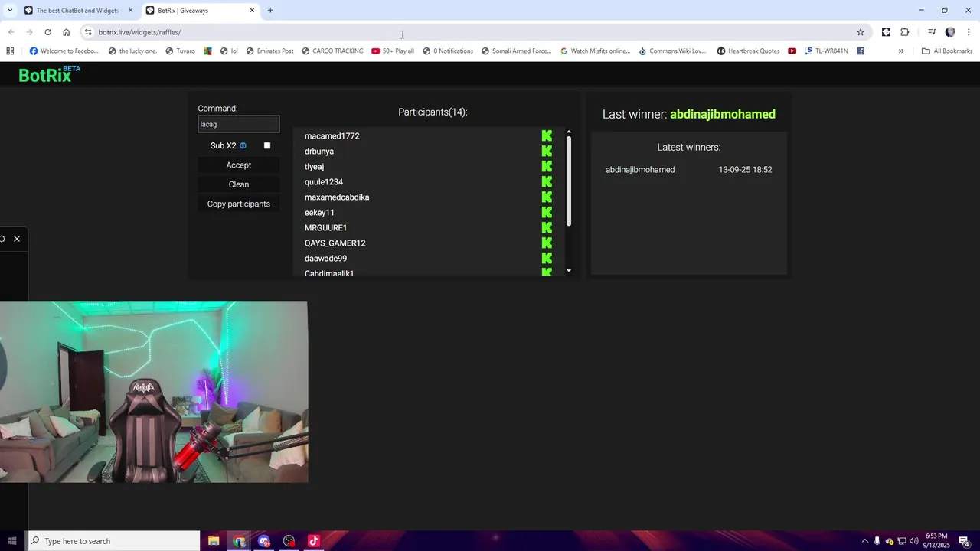
Task: Click the Kick icon next to QAYS_GAMER12
Action: (547, 243)
